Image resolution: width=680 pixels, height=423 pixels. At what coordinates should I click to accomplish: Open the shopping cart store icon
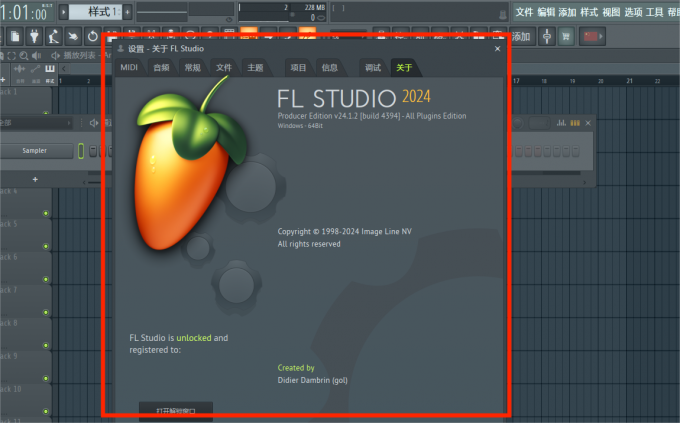[x=566, y=36]
